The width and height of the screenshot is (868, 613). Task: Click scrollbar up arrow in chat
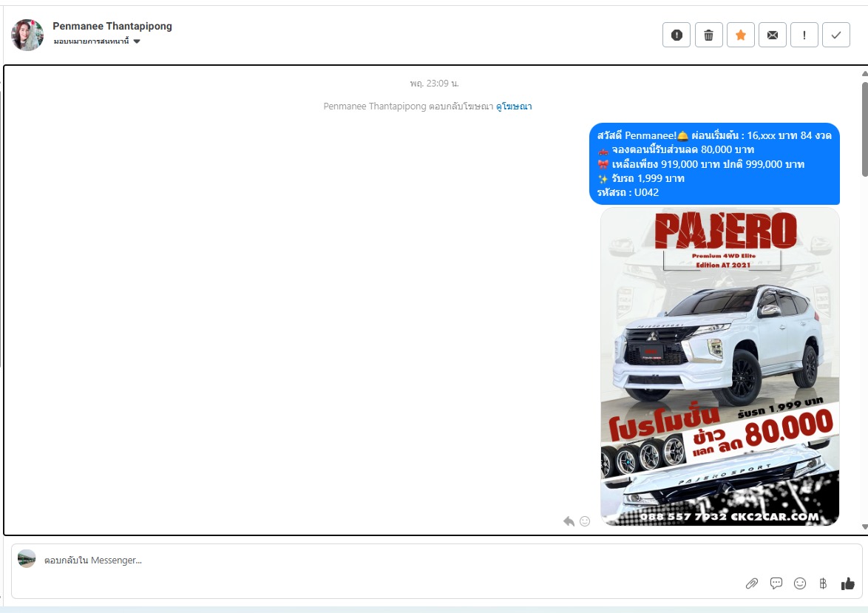(865, 74)
